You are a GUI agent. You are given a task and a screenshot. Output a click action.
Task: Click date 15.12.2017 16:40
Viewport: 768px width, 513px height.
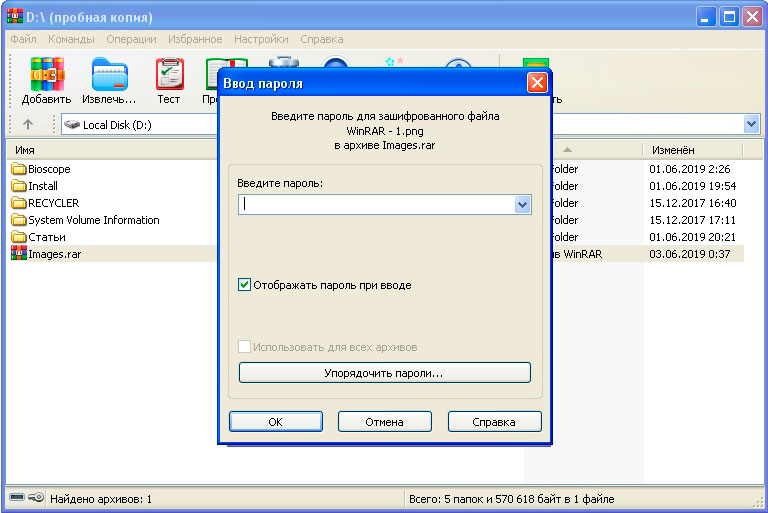pos(693,203)
